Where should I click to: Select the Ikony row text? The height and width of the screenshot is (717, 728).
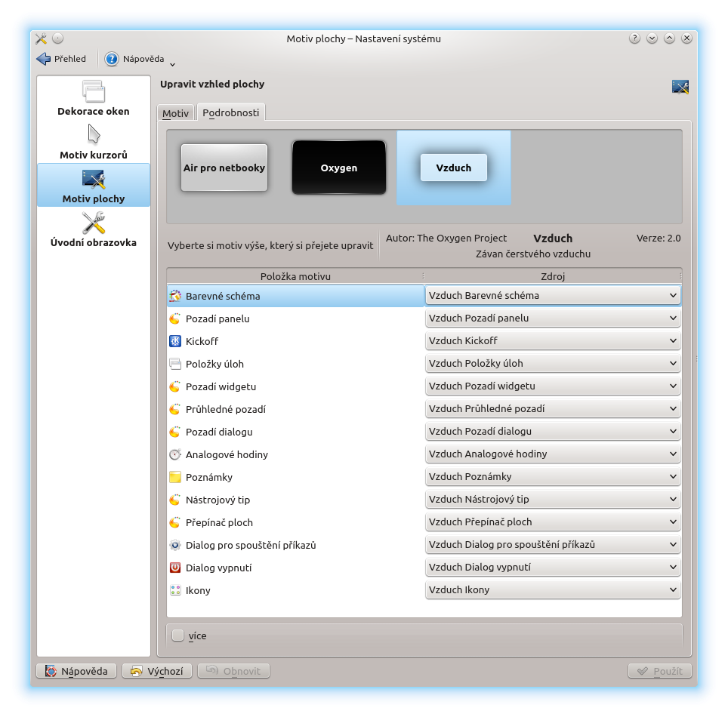pyautogui.click(x=198, y=591)
